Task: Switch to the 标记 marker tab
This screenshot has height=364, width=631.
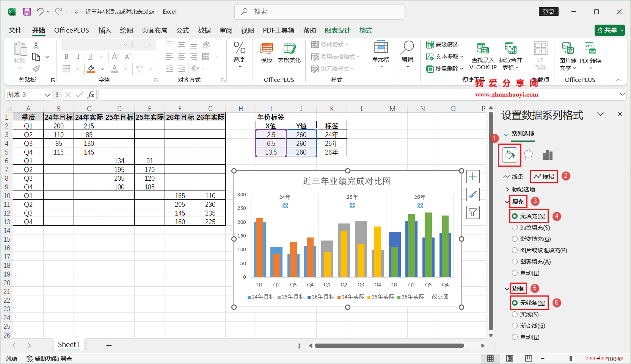Action: tap(544, 177)
